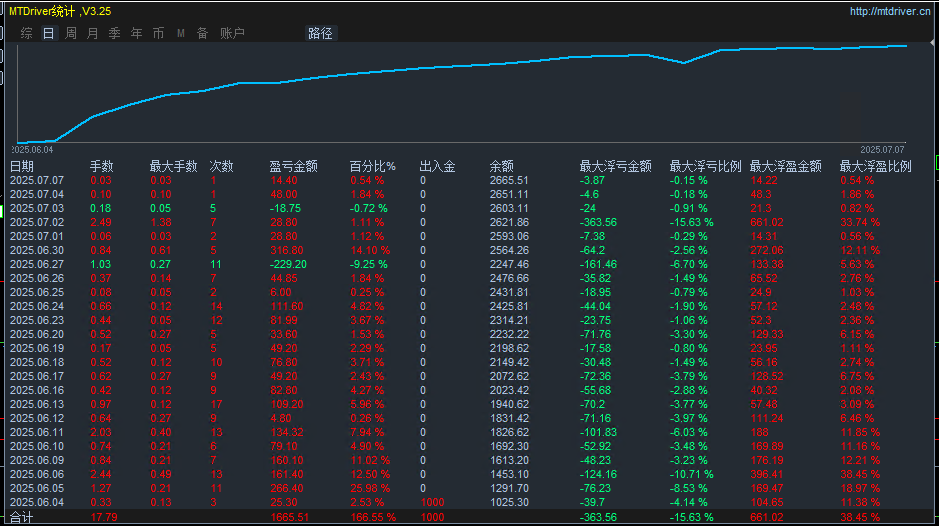
Task: Click the chart end date 2025.07.07 label
Action: [x=882, y=150]
